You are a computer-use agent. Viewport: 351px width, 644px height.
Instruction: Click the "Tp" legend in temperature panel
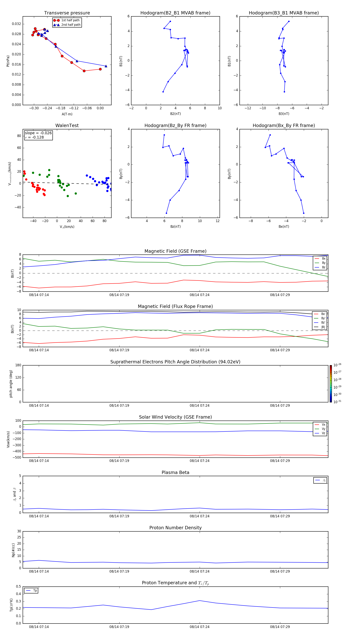coord(31,591)
